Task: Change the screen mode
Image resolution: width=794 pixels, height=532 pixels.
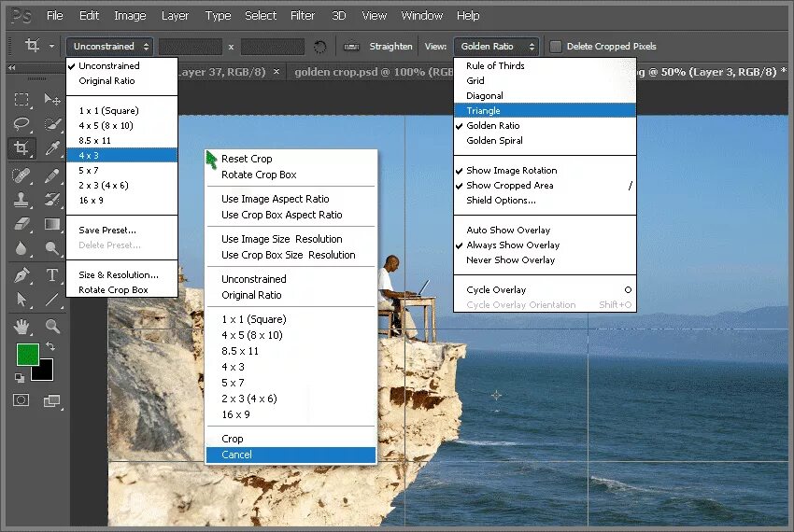Action: pyautogui.click(x=51, y=400)
